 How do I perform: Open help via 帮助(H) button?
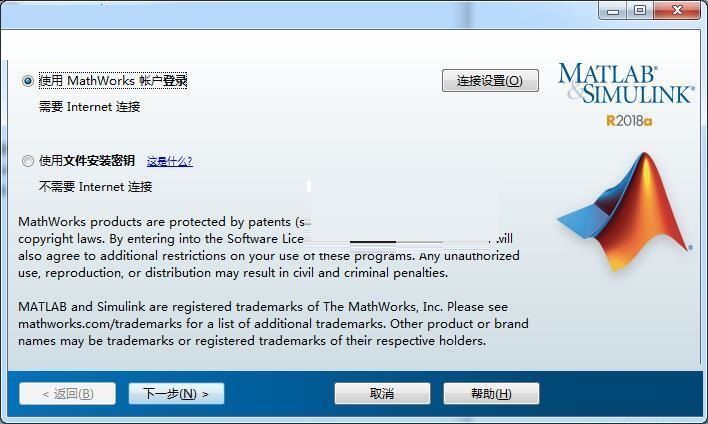pos(491,394)
